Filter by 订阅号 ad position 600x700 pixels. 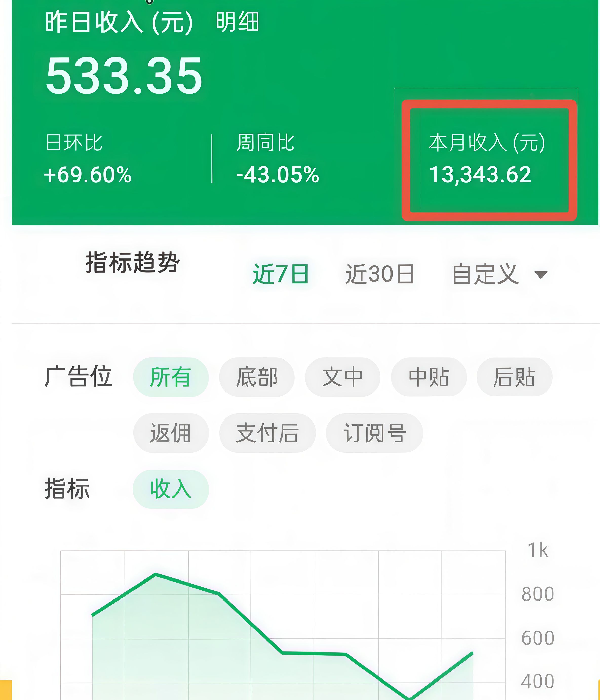point(374,433)
